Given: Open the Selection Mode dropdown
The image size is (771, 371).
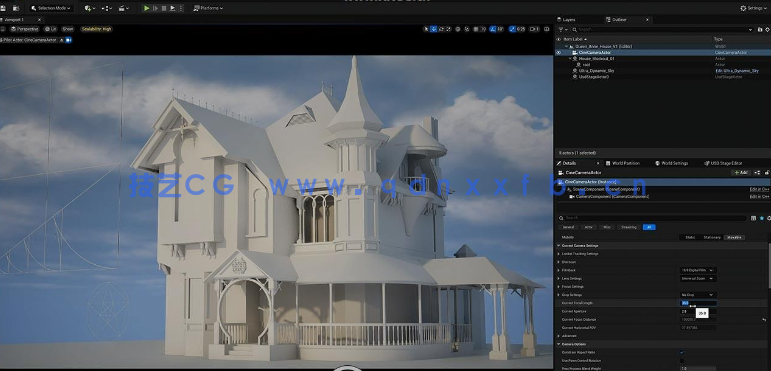Looking at the screenshot, I should tap(51, 8).
